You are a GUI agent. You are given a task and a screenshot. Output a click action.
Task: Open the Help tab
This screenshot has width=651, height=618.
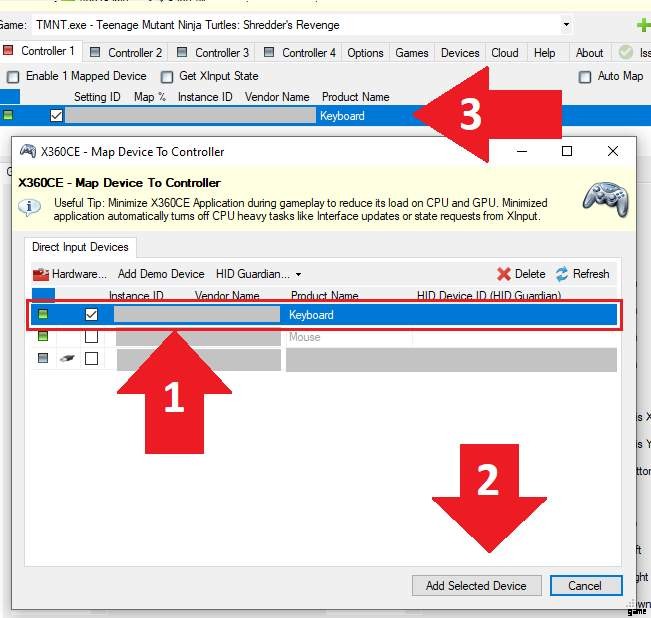[544, 53]
